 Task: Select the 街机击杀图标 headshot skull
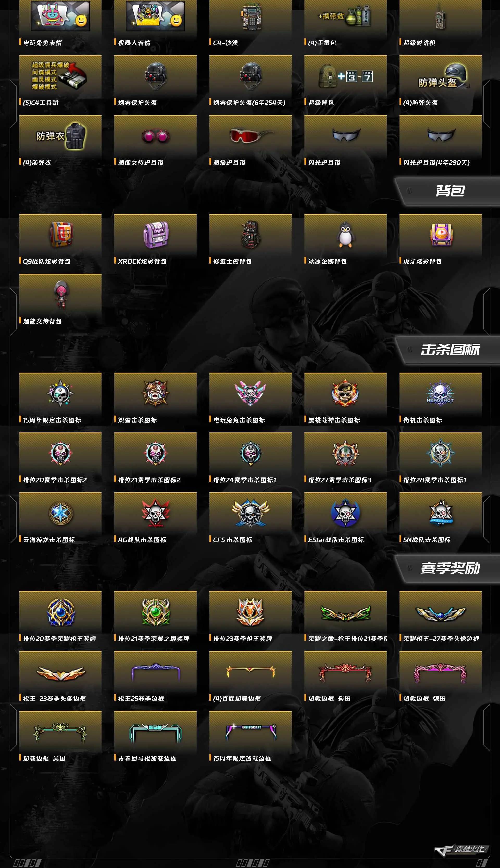440,393
